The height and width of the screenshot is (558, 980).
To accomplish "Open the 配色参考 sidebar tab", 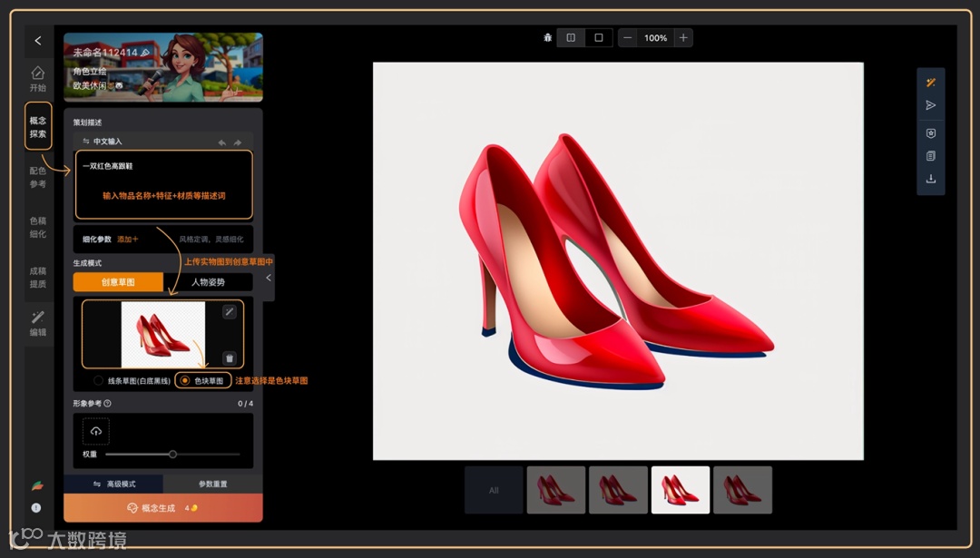I will pos(38,177).
